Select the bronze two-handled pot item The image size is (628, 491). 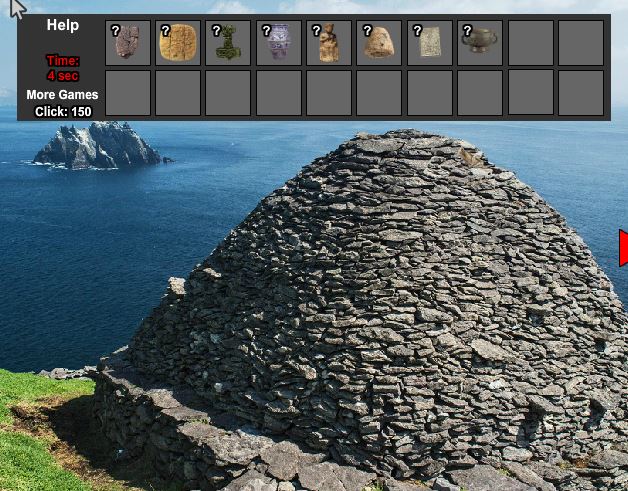pyautogui.click(x=479, y=40)
